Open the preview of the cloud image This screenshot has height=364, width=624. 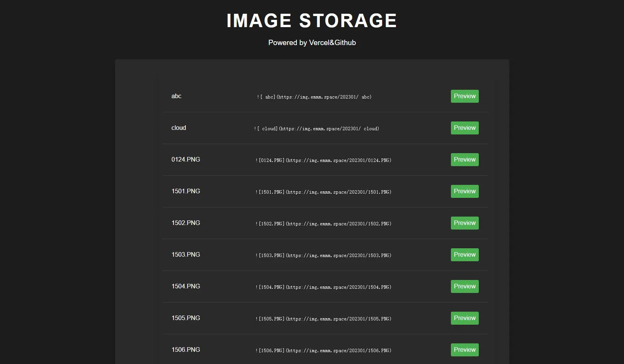pos(464,128)
